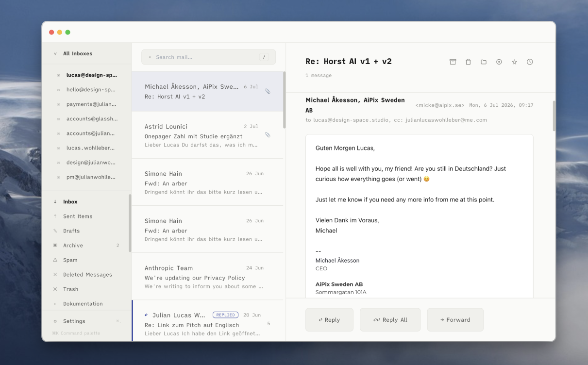Select the pm@julianwohlle... account
Viewport: 588px width, 365px height.
coord(86,177)
